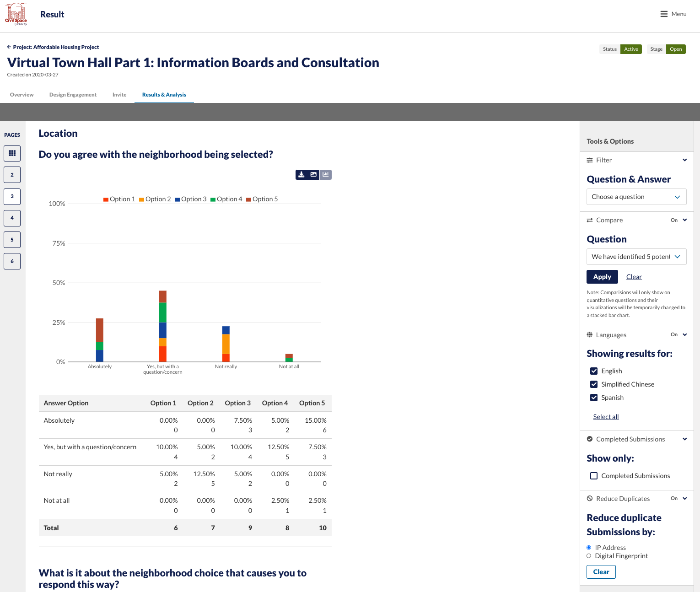700x592 pixels.
Task: Collapse the Filter section chevron
Action: (685, 160)
